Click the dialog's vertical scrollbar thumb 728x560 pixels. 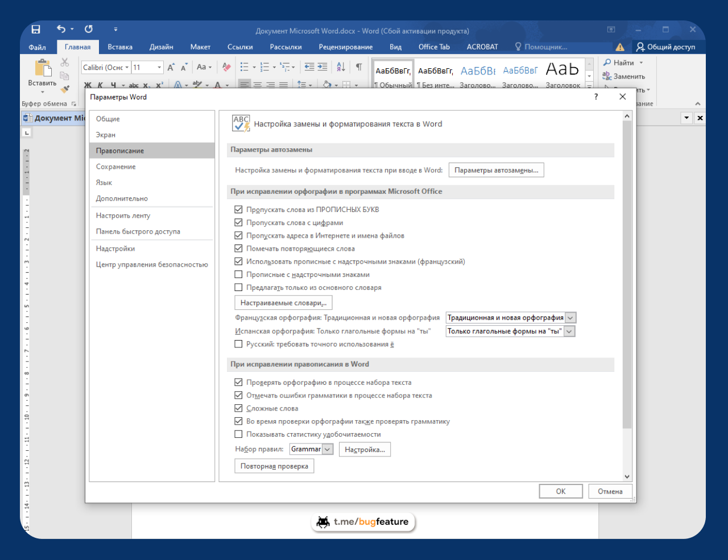pos(627,275)
